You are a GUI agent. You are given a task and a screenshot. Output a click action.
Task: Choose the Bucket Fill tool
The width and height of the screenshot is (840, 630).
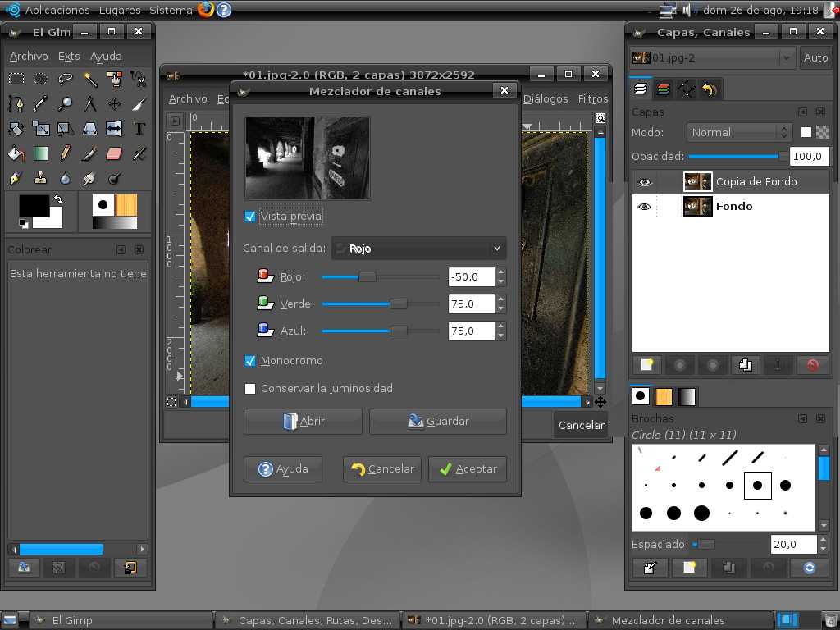click(x=16, y=153)
